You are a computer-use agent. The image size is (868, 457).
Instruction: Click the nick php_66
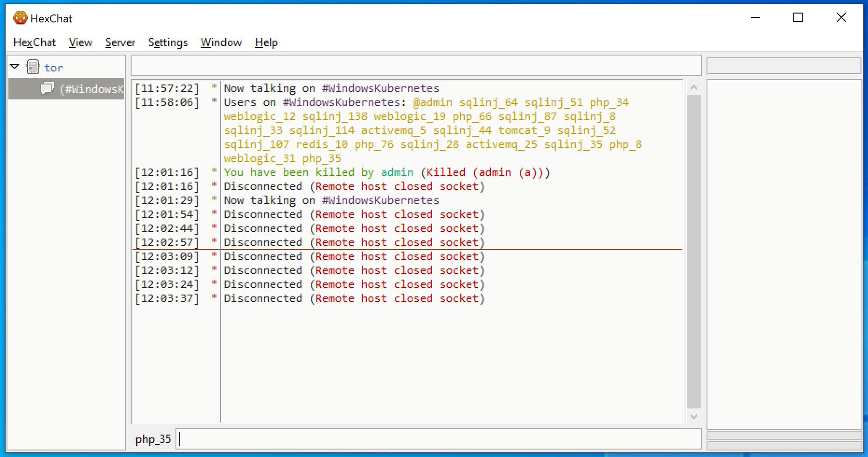click(472, 116)
